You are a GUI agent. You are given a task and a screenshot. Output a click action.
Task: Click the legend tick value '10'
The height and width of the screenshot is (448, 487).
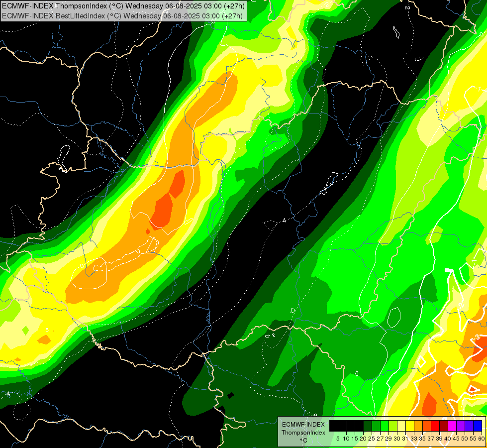[x=346, y=439]
